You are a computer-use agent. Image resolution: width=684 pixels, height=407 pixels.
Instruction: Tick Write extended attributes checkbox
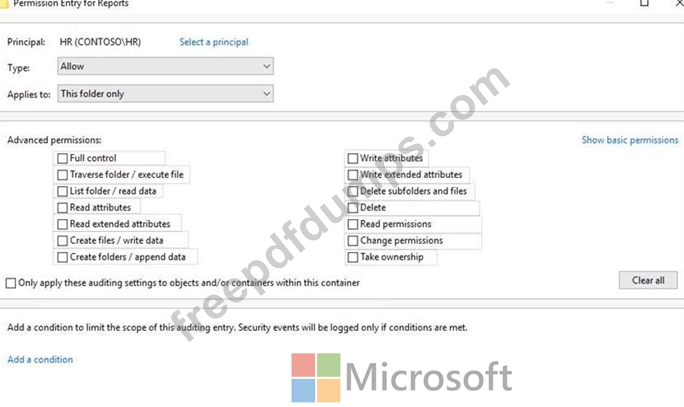coord(352,175)
